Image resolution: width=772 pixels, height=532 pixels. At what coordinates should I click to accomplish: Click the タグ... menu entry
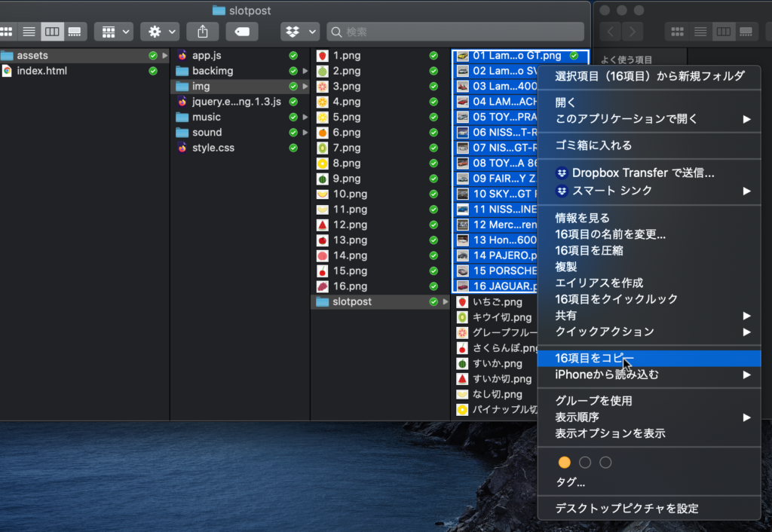tap(570, 482)
